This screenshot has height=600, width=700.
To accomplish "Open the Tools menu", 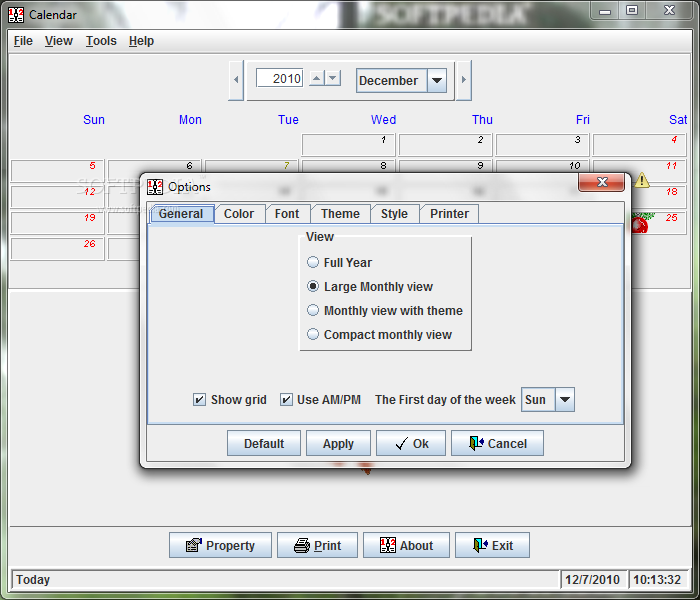I will [101, 41].
